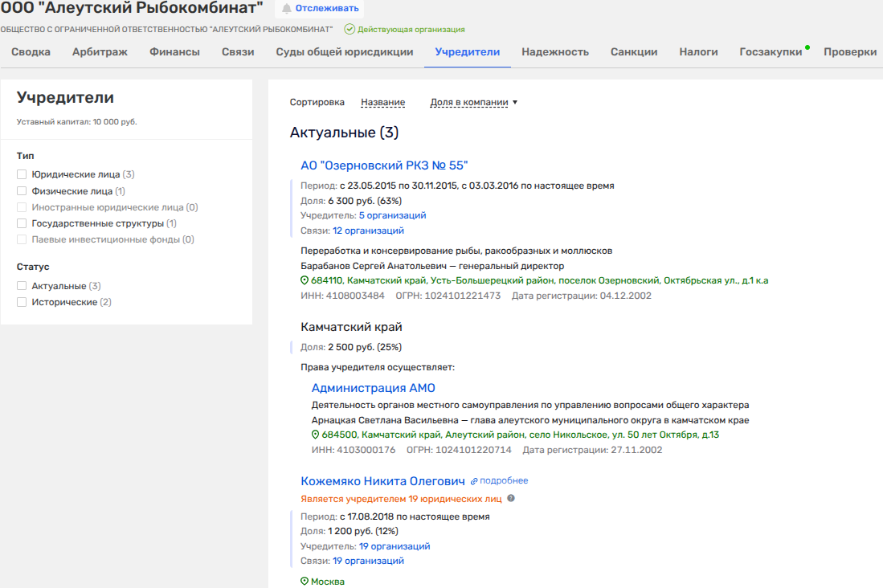
Task: Select the Исторические status checkbox
Action: (22, 302)
